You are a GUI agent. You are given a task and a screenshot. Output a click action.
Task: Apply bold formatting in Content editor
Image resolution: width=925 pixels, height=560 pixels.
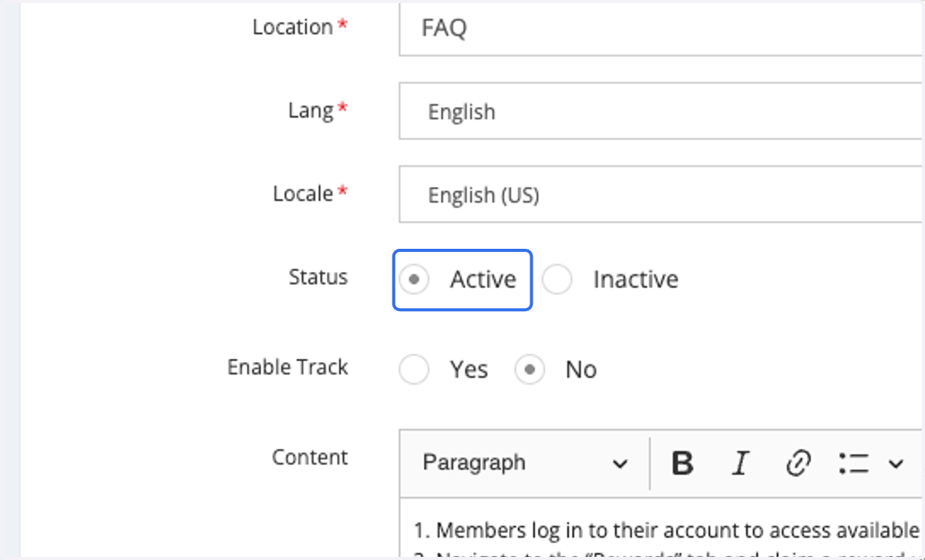682,463
